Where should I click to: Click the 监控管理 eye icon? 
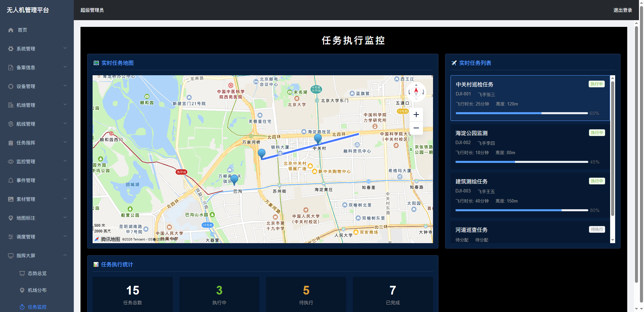coord(10,161)
